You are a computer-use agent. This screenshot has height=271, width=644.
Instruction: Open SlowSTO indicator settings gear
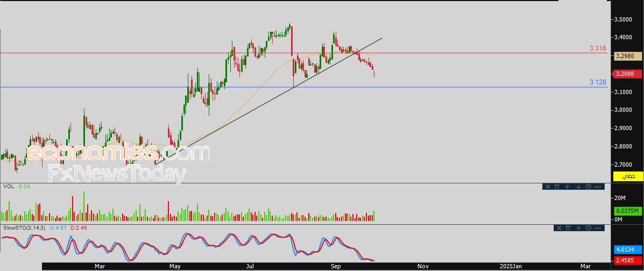589,228
